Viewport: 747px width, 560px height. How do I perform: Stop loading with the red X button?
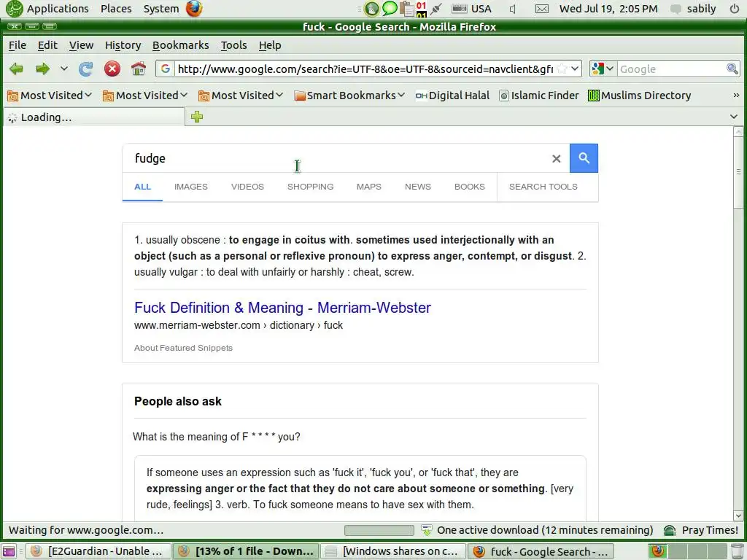click(x=112, y=69)
